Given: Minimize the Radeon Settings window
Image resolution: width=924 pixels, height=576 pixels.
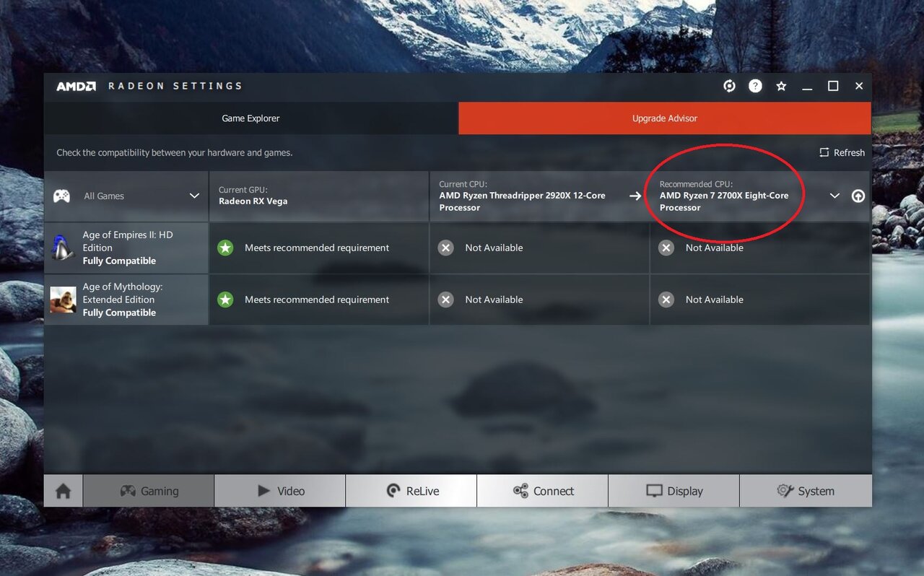Looking at the screenshot, I should [807, 87].
